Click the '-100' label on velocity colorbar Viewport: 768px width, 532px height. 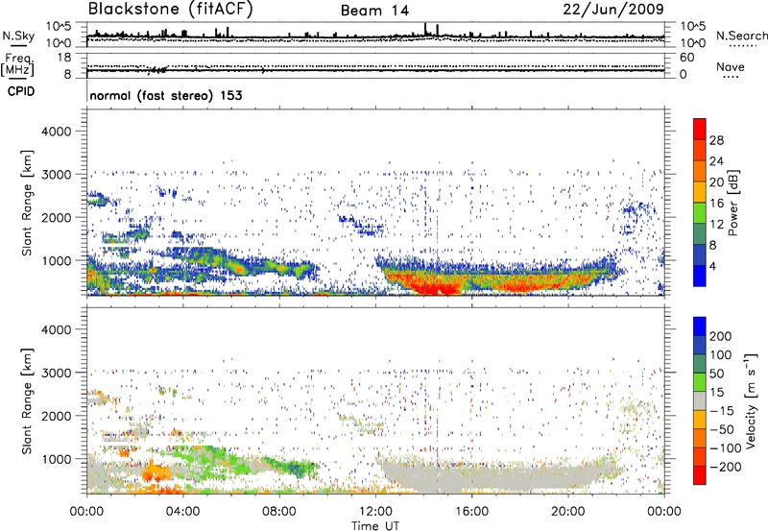[x=726, y=448]
